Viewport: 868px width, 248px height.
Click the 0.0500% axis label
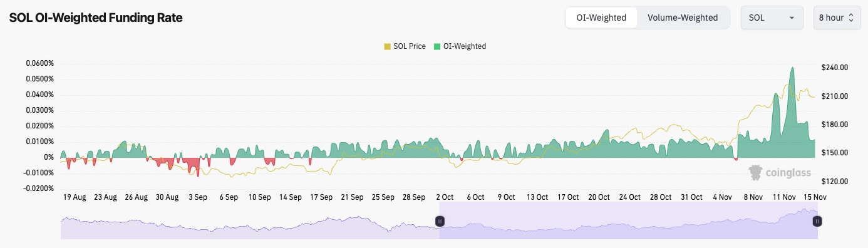click(x=40, y=80)
